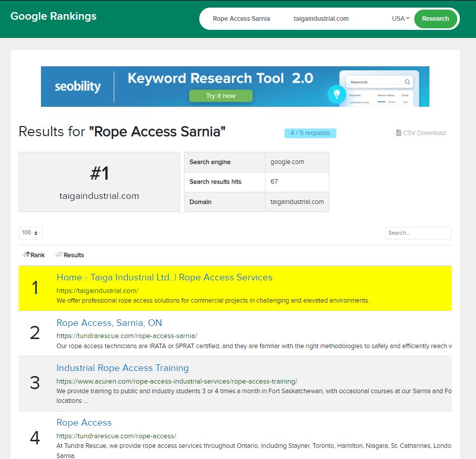Click the seobility logo in the banner
The height and width of the screenshot is (459, 476).
click(78, 86)
